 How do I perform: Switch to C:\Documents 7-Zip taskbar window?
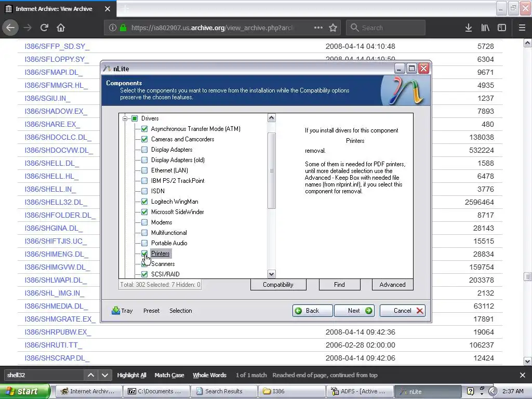[156, 391]
